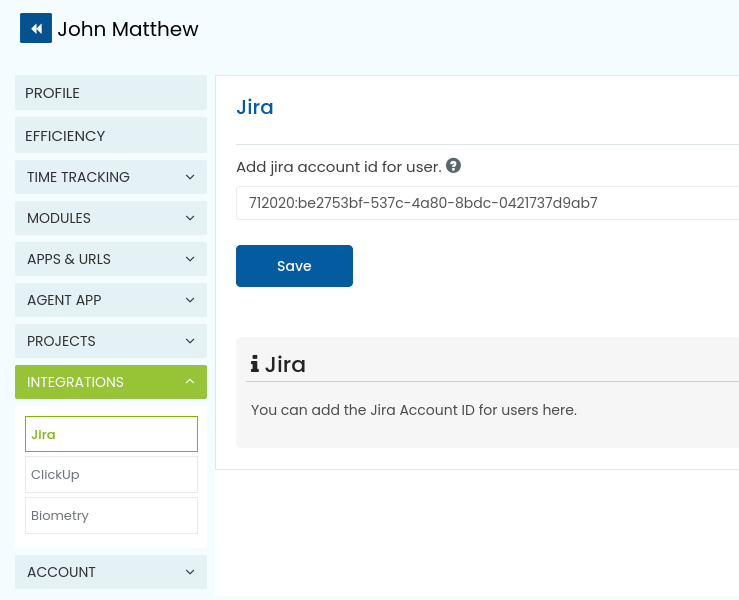Image resolution: width=739 pixels, height=600 pixels.
Task: Expand the PROJECTS menu
Action: click(x=111, y=341)
